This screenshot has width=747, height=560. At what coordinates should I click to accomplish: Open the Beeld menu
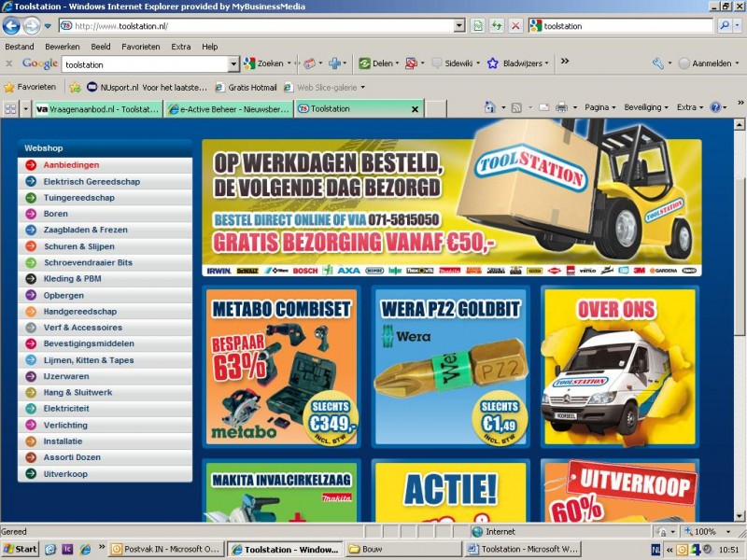click(x=101, y=47)
